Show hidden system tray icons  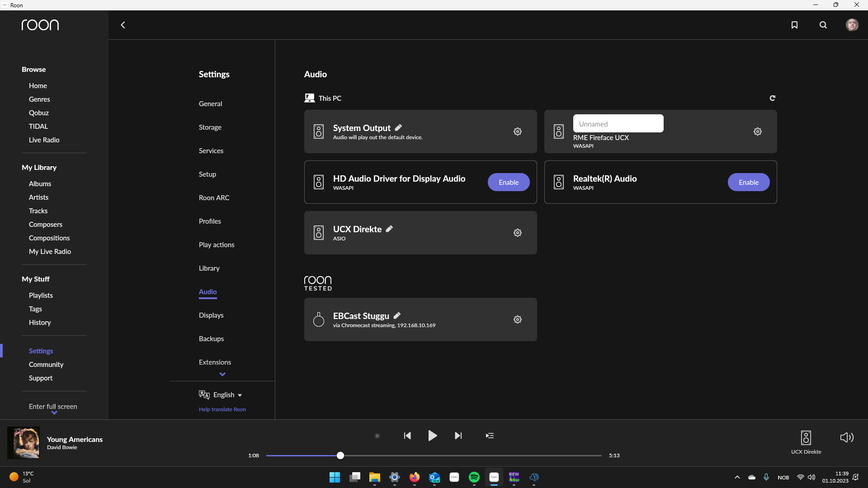click(x=737, y=477)
